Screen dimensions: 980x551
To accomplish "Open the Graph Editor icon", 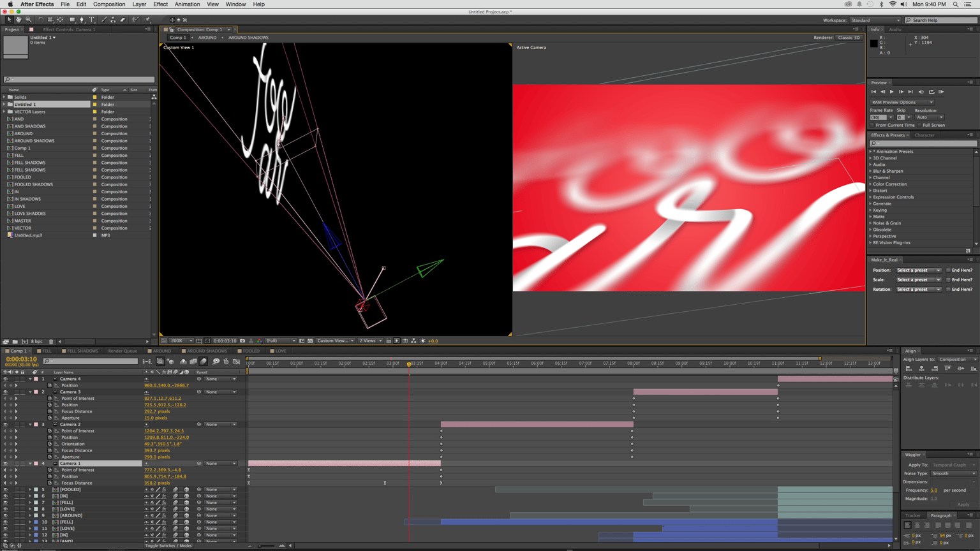I will pyautogui.click(x=237, y=362).
